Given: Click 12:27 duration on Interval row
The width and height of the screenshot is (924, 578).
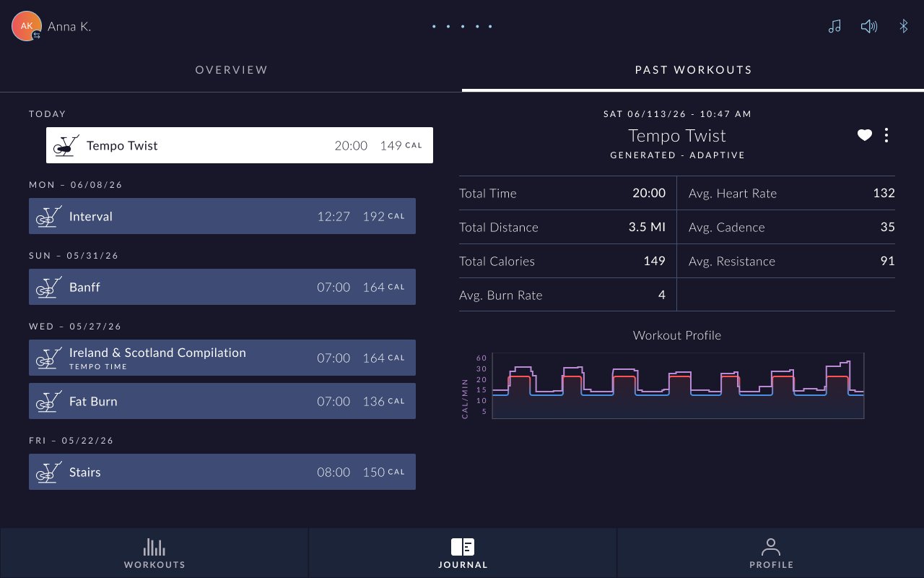Looking at the screenshot, I should click(x=334, y=216).
